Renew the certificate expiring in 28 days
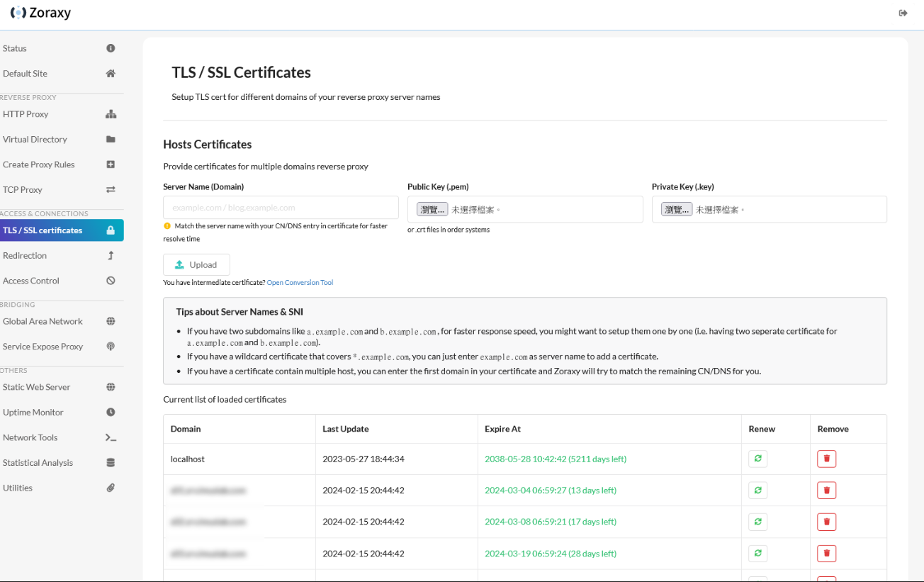924x582 pixels. coord(757,554)
